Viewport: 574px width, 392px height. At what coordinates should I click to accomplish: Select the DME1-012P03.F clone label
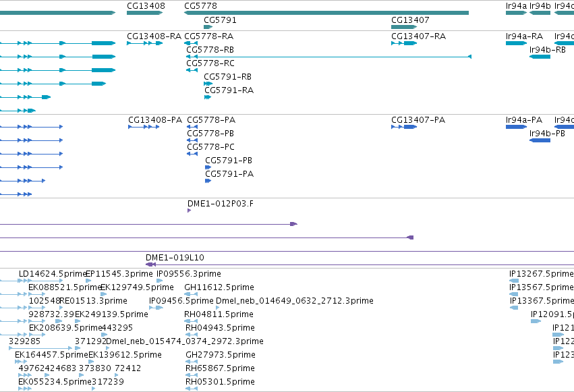(221, 204)
